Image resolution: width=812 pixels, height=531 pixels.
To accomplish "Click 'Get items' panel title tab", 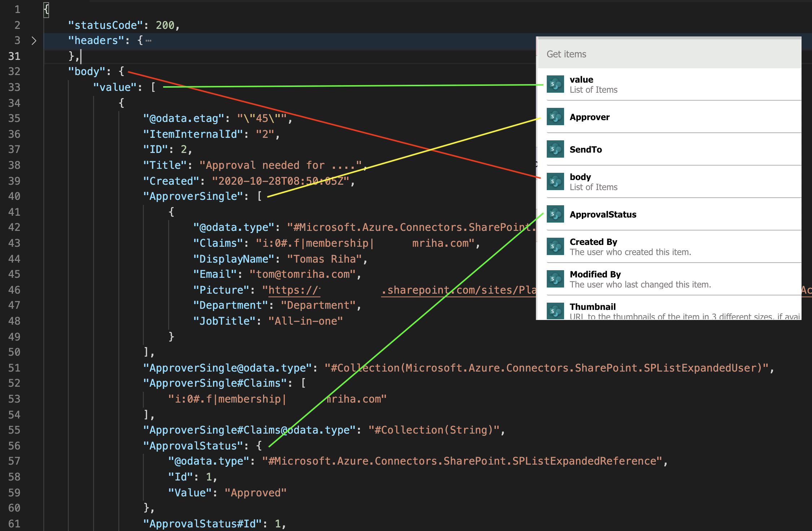I will pos(566,54).
